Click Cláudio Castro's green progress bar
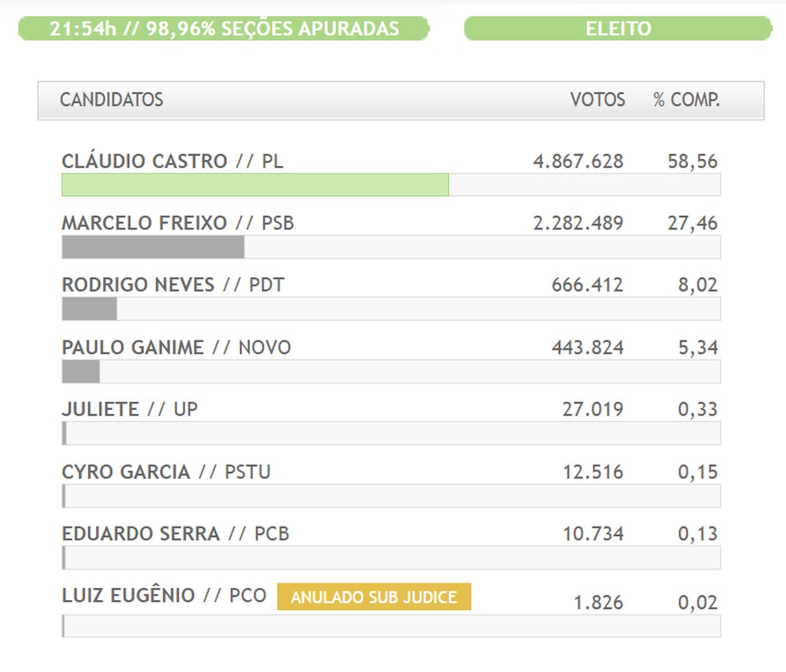786x672 pixels. coord(255,185)
